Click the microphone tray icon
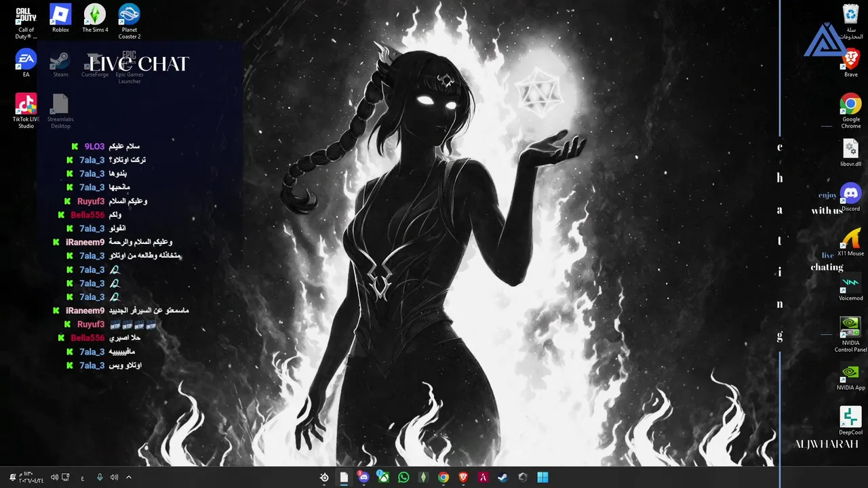Image resolution: width=868 pixels, height=488 pixels. (100, 477)
